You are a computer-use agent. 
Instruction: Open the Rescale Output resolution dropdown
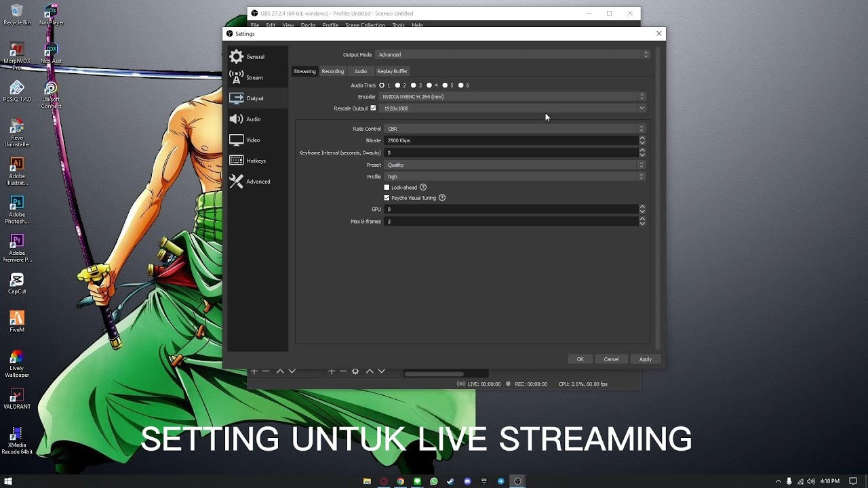pos(513,108)
